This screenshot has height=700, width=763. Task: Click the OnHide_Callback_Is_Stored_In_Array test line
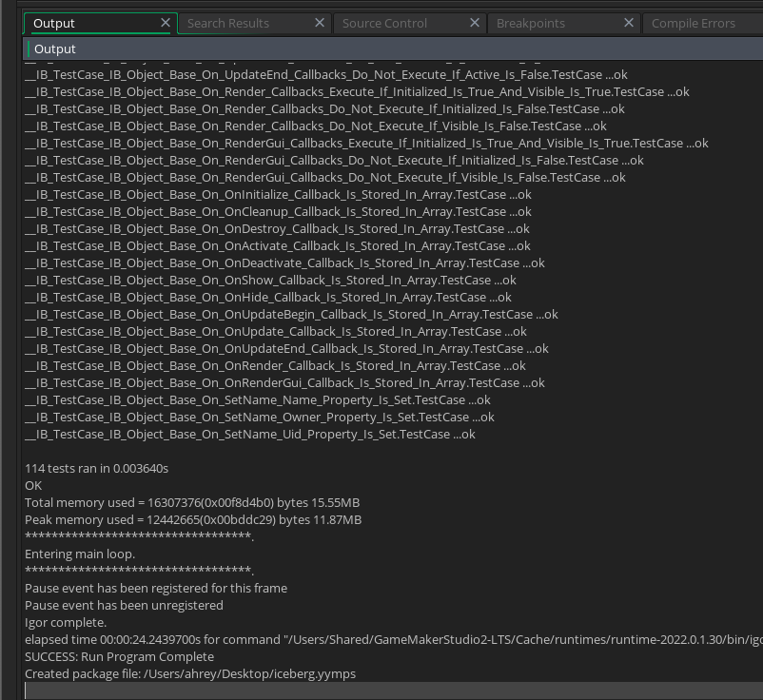click(x=268, y=298)
